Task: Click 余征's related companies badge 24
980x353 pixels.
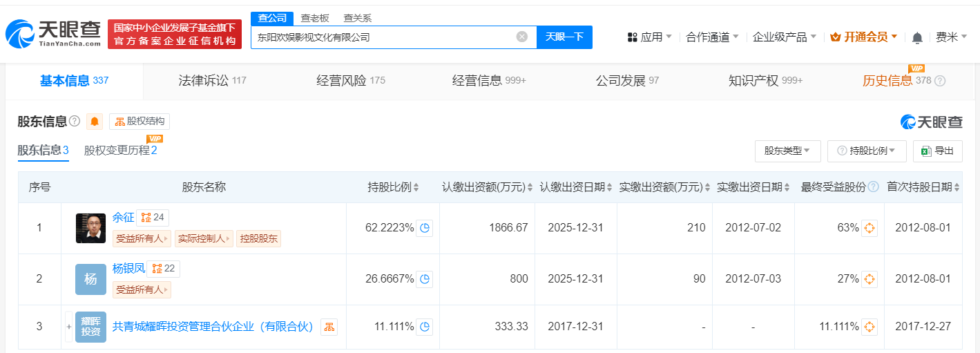Action: click(x=153, y=218)
